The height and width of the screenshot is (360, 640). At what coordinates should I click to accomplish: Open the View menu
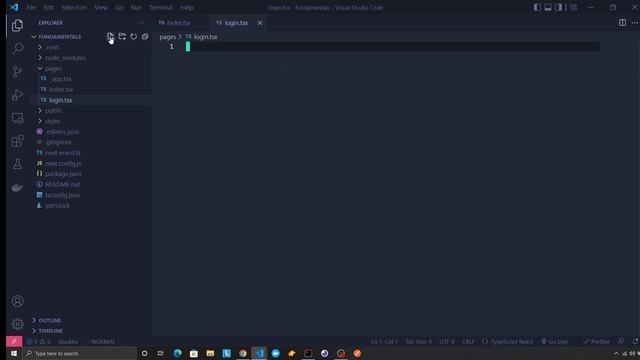tap(101, 7)
